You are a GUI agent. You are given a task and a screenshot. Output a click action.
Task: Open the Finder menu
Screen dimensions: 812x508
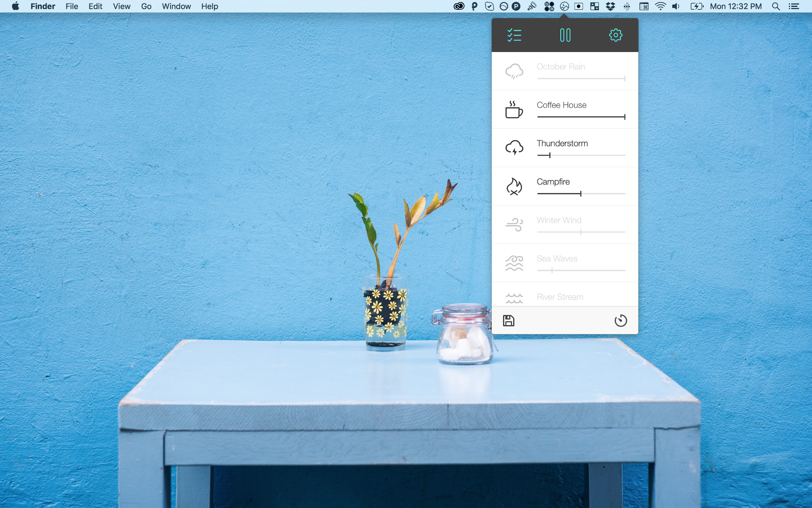43,7
